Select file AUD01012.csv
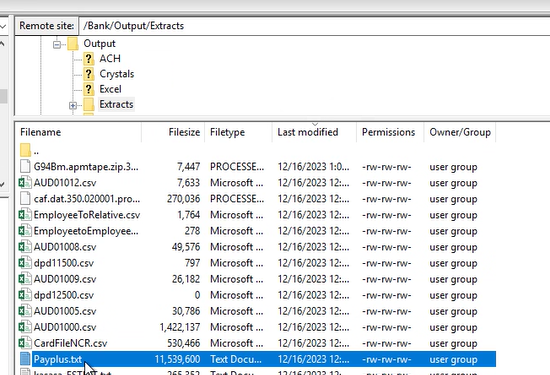This screenshot has height=375, width=550. tap(65, 183)
